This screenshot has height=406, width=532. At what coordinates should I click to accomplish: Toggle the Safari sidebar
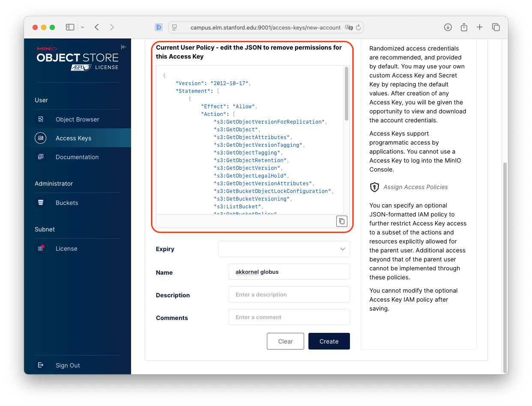[x=70, y=27]
